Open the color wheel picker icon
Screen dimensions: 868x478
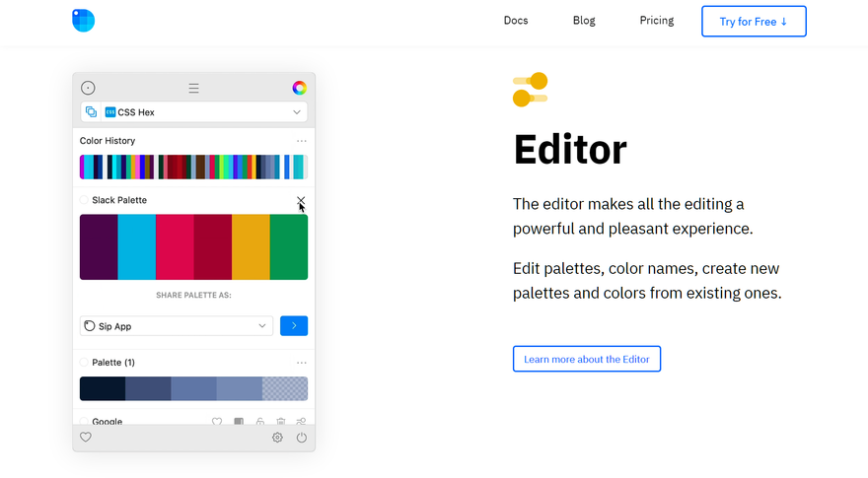300,88
